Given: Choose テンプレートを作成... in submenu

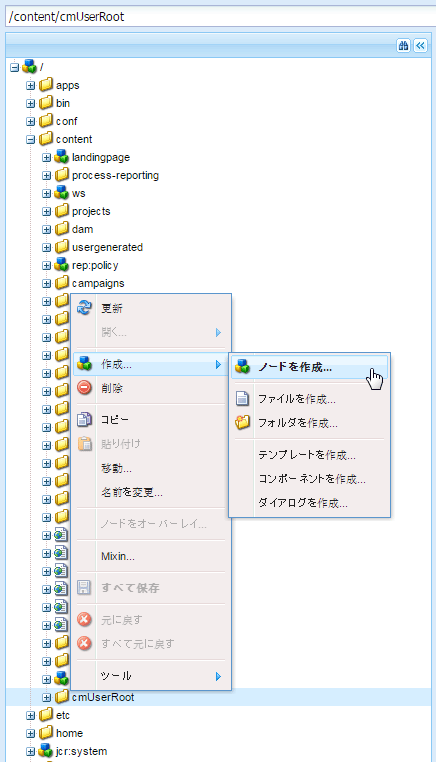Looking at the screenshot, I should point(310,455).
